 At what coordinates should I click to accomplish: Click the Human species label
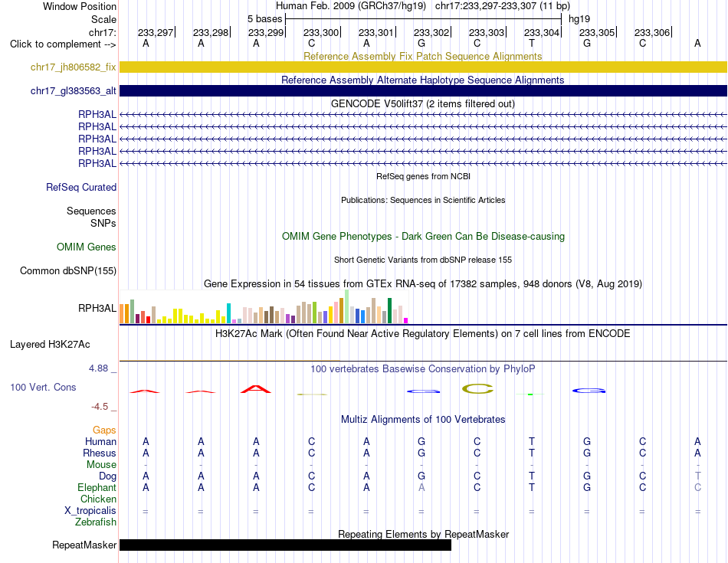click(x=100, y=441)
